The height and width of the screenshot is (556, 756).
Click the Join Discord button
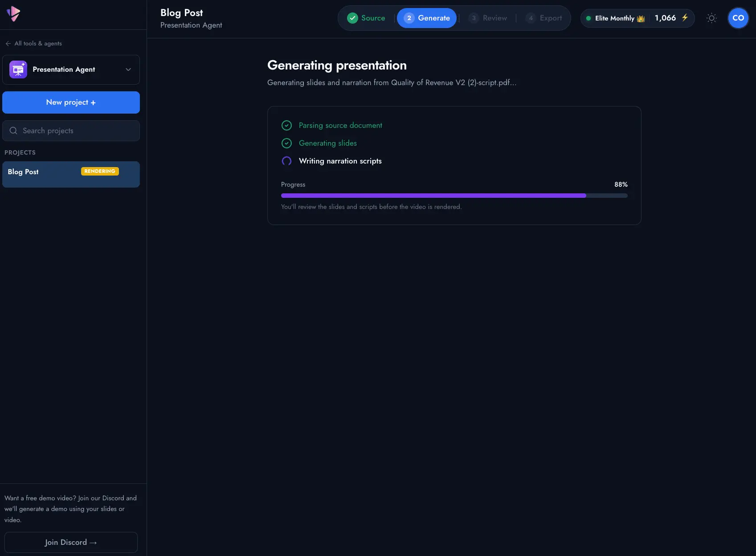pos(71,542)
